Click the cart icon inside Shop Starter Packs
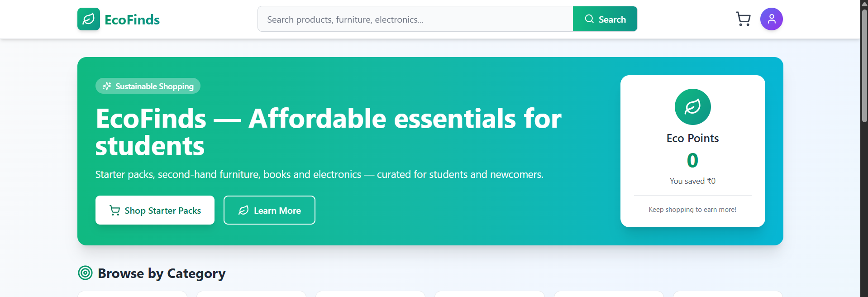The width and height of the screenshot is (868, 297). tap(114, 210)
